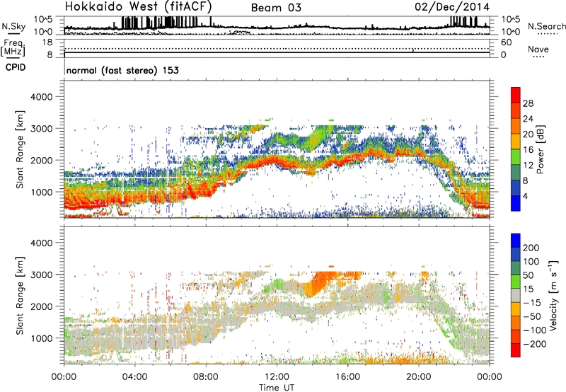Select the '18' frequency tick label

click(x=47, y=42)
